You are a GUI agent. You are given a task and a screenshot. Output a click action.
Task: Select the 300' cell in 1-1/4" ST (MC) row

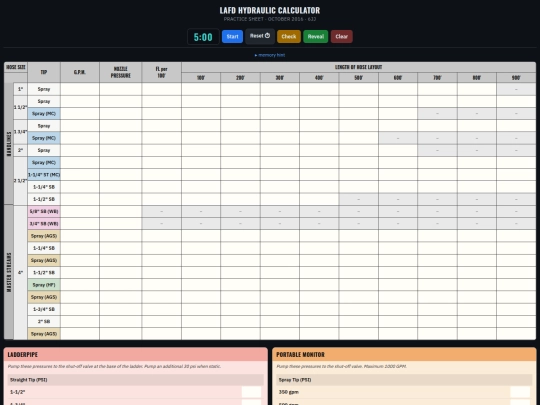[x=280, y=175]
